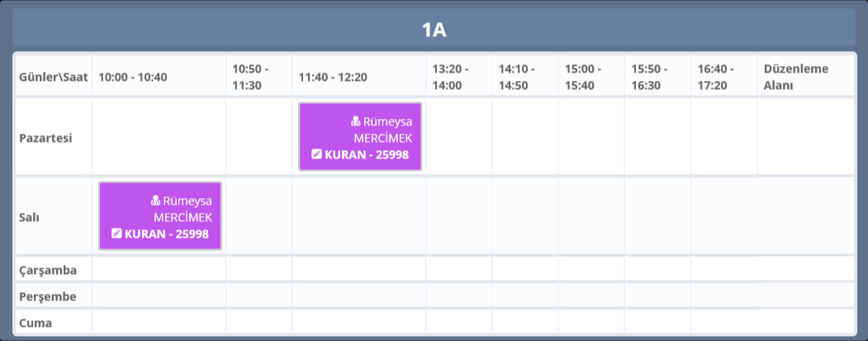Click empty Salı 15:00 - 15:40 cell
Viewport: 868px width, 341px height.
[591, 216]
